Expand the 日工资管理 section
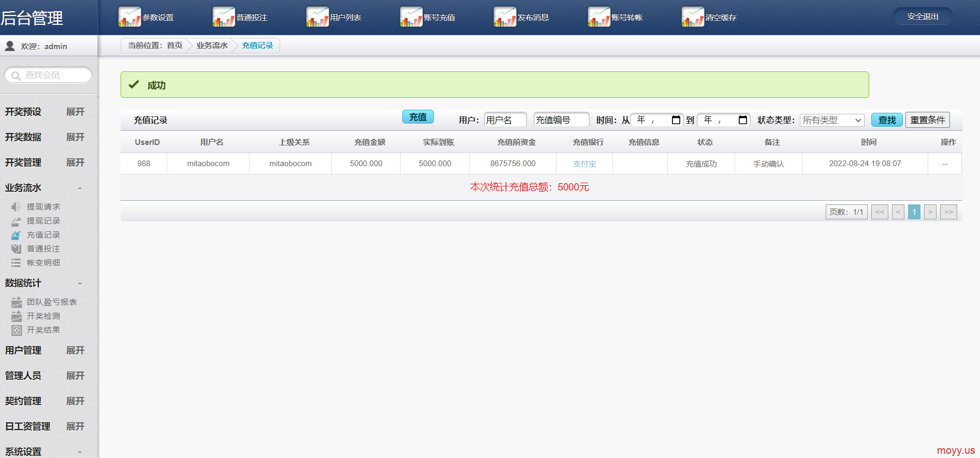The width and height of the screenshot is (980, 458). pos(75,426)
